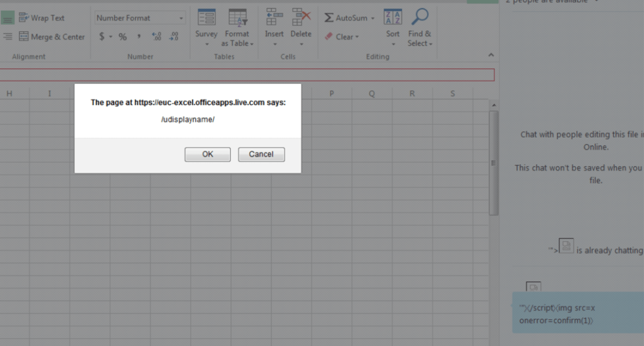Click the formula bar input
Screen dimensions: 644x346
tap(247, 74)
